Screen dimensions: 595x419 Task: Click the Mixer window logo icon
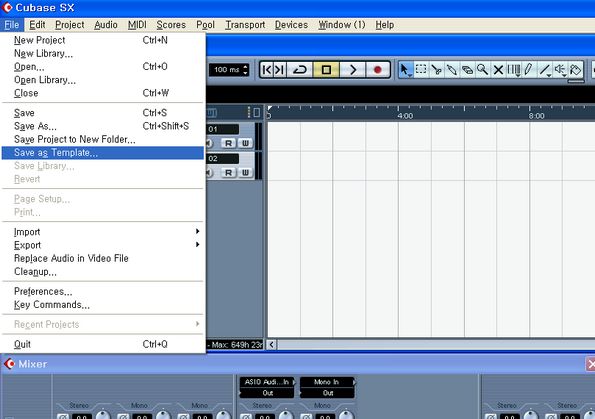point(9,364)
